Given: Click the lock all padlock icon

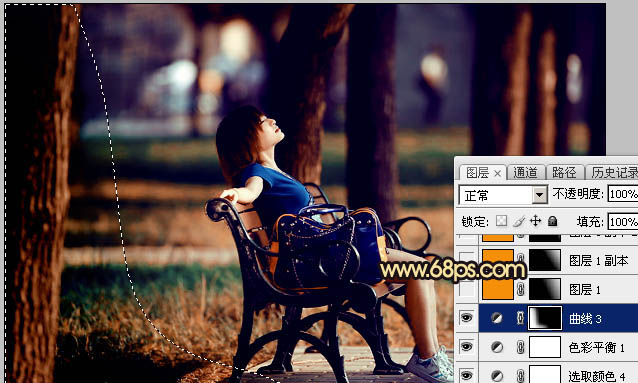Looking at the screenshot, I should coord(552,221).
